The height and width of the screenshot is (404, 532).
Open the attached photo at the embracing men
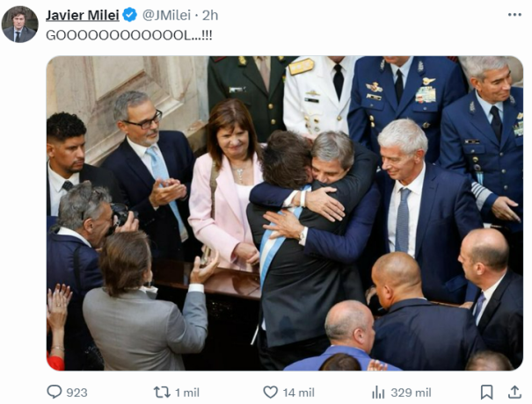(x=314, y=190)
